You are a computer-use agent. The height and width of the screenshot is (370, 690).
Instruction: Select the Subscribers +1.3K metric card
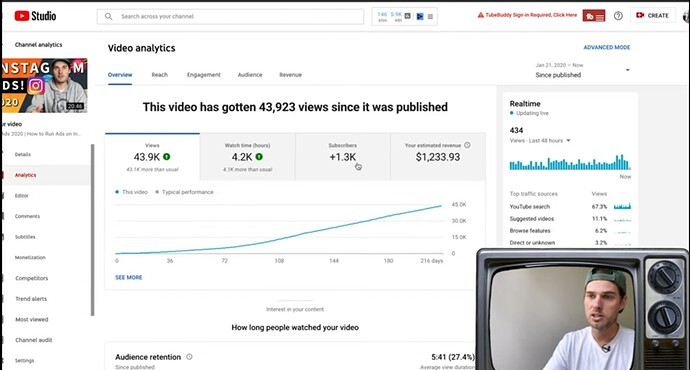coord(342,157)
